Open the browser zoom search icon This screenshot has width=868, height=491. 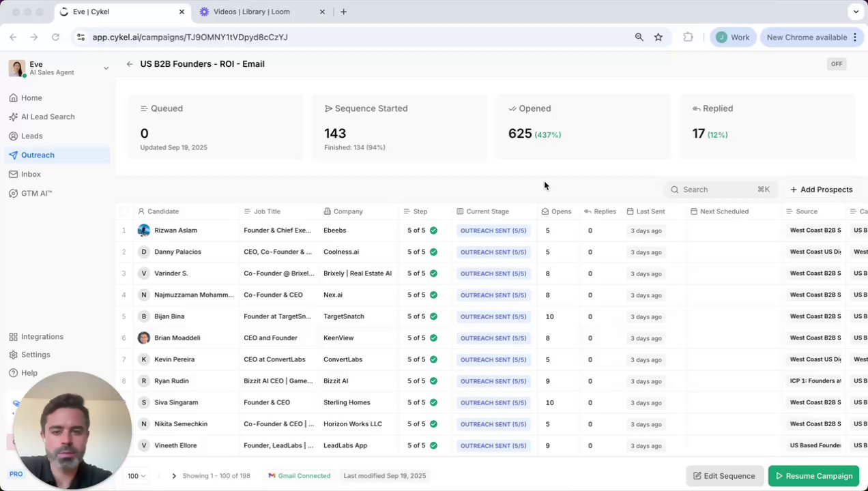point(639,37)
